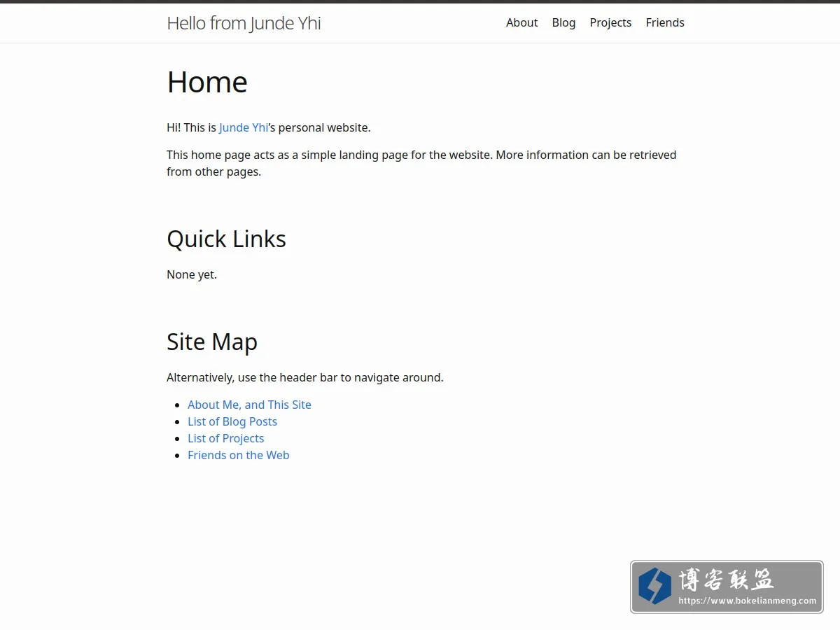Click the Quick Links heading

pyautogui.click(x=226, y=239)
